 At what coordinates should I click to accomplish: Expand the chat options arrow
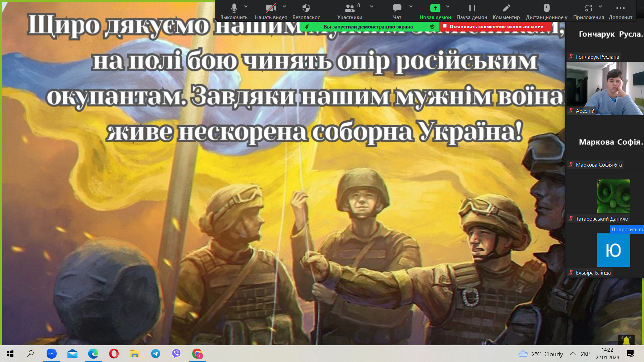coord(411,6)
